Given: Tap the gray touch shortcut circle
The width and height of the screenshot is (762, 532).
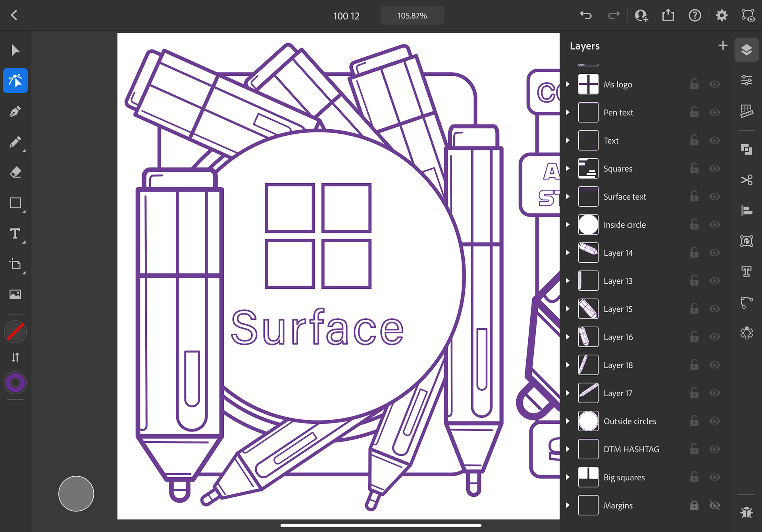Looking at the screenshot, I should tap(76, 494).
